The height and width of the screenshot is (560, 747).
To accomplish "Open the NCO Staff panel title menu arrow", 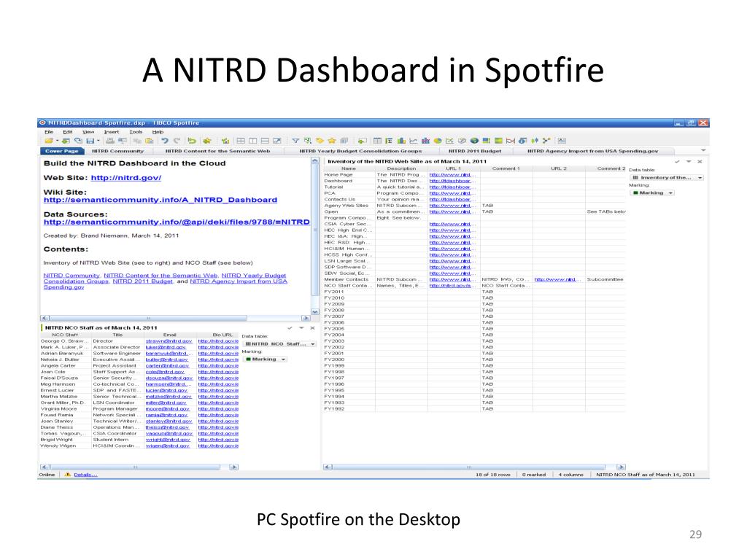I will (301, 327).
